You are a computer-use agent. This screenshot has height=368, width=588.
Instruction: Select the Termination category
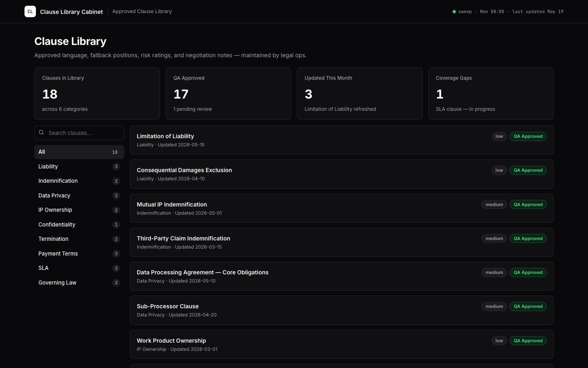point(79,239)
